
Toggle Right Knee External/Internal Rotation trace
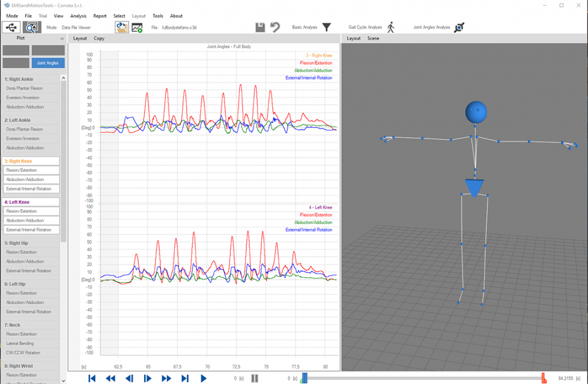point(32,189)
